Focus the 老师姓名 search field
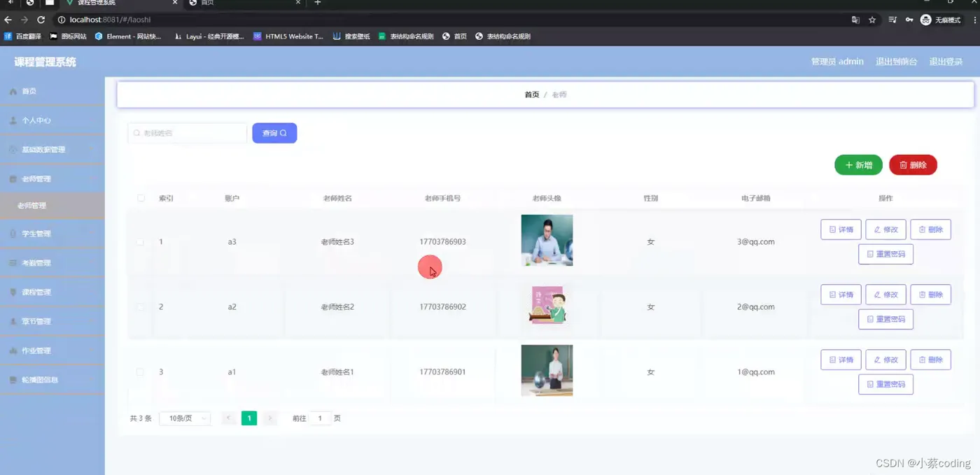Image resolution: width=980 pixels, height=475 pixels. pyautogui.click(x=188, y=133)
